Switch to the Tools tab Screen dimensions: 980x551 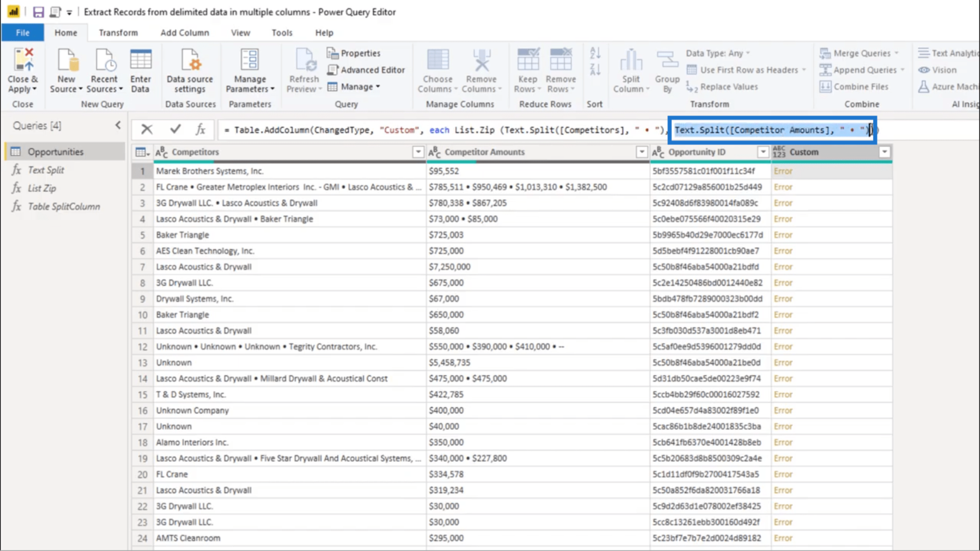282,33
